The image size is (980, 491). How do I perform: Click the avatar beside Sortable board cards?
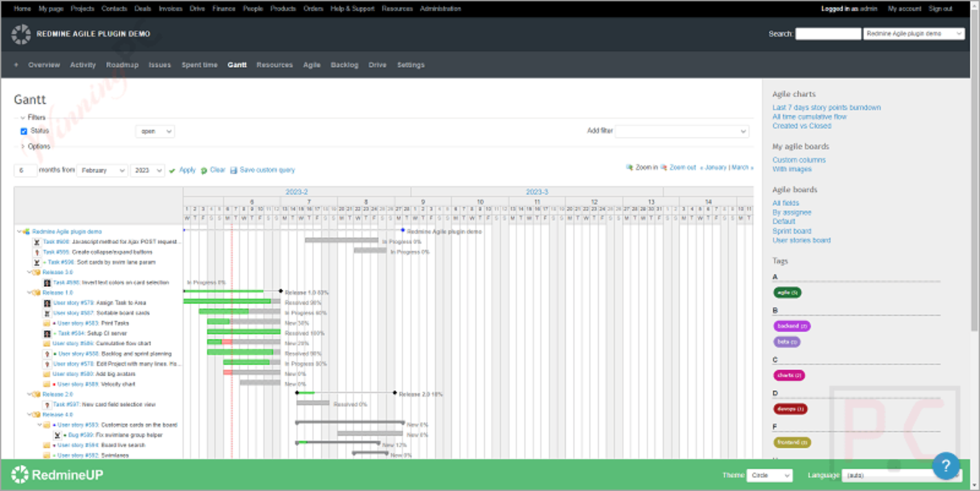click(x=47, y=313)
